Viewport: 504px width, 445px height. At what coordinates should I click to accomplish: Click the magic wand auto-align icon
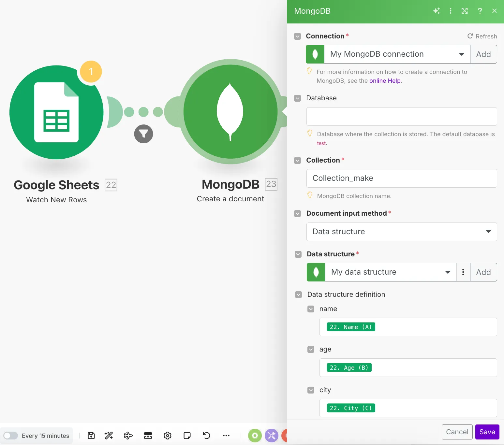[109, 436]
